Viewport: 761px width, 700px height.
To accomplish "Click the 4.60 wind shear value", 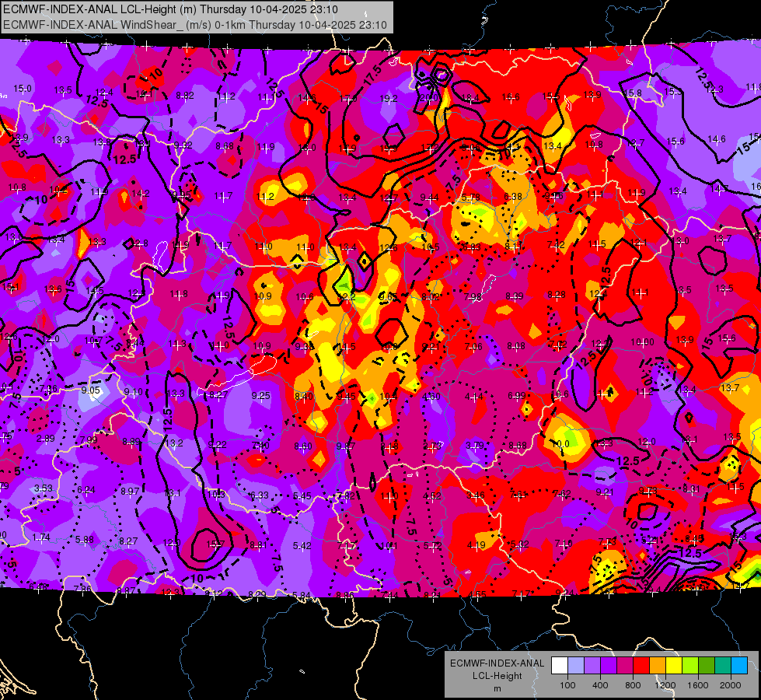I will coord(431,397).
